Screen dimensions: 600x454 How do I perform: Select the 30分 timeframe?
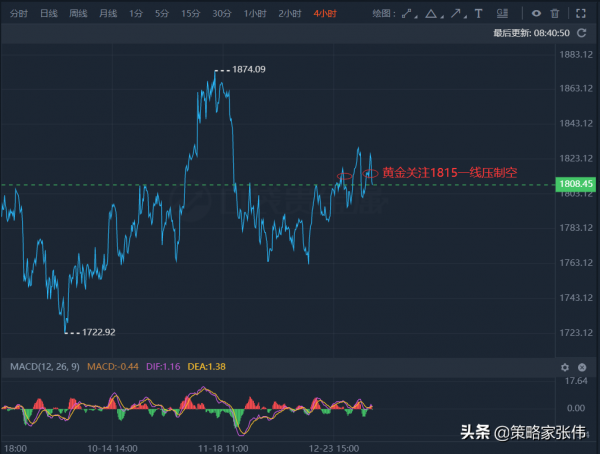pos(222,14)
